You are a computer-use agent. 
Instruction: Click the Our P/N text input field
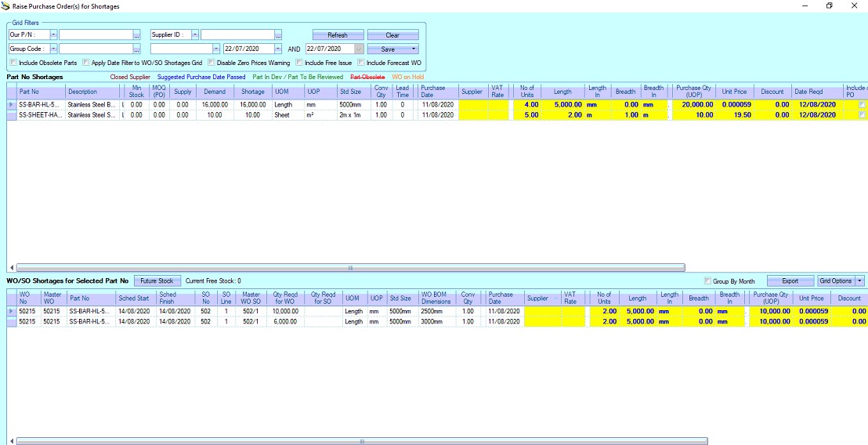95,35
